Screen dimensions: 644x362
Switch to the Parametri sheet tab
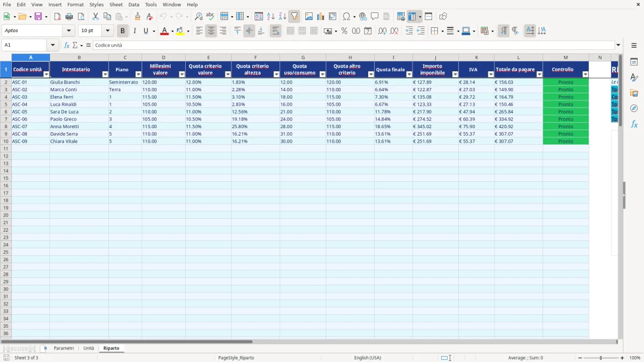click(64, 349)
